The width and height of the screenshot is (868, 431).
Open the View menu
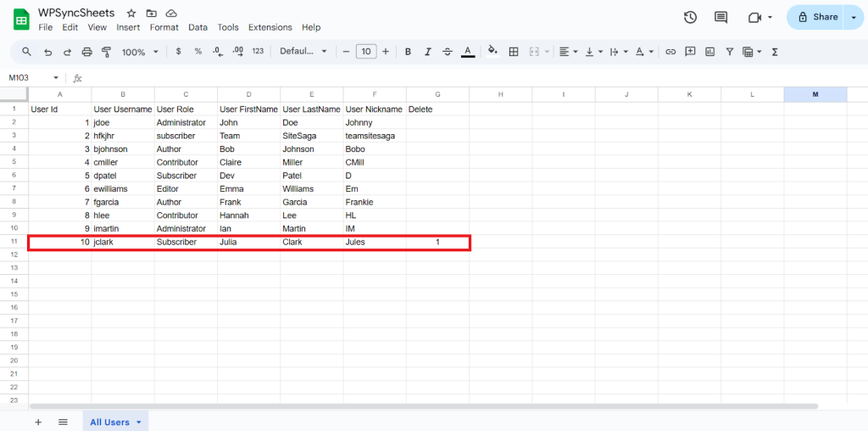coord(97,27)
